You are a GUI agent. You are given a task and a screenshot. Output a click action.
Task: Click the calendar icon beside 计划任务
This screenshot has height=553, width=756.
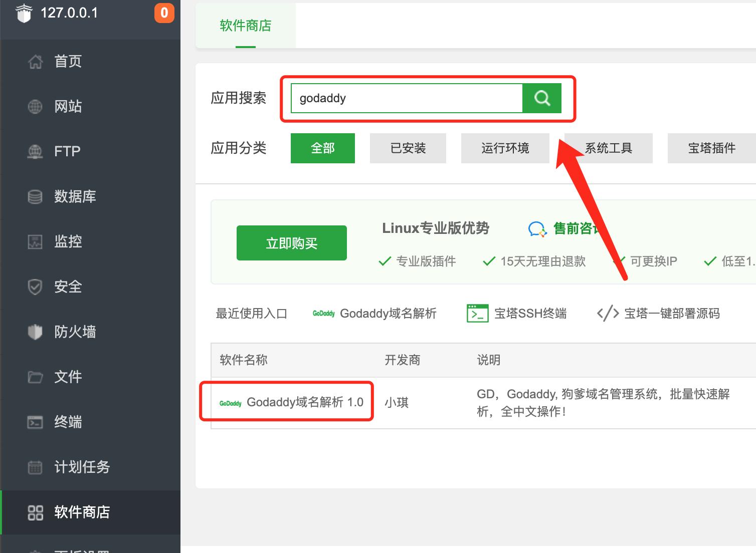coord(35,467)
